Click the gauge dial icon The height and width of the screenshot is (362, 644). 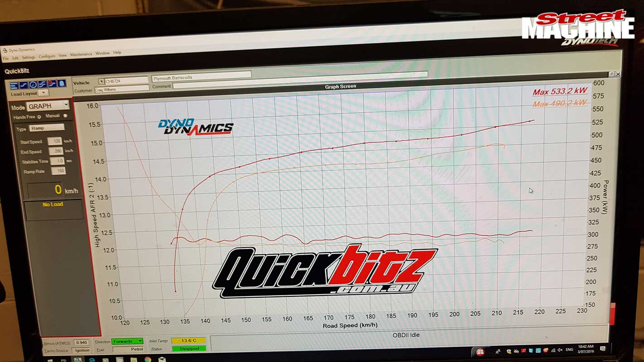pyautogui.click(x=33, y=85)
